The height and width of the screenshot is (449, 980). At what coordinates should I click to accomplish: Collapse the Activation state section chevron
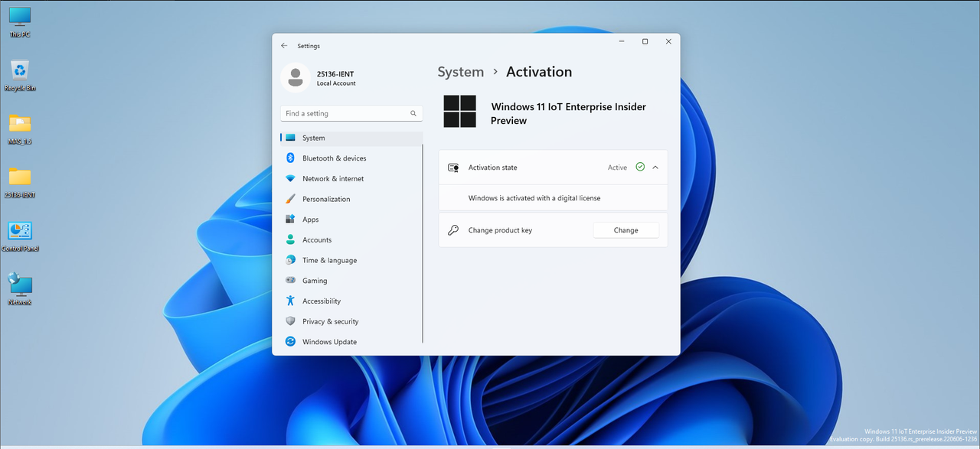tap(655, 168)
